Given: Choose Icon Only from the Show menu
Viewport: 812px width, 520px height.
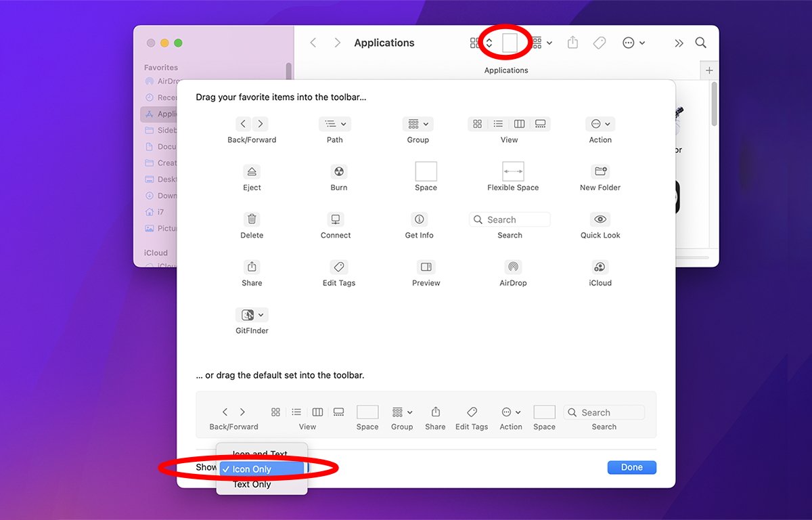Looking at the screenshot, I should tap(252, 469).
